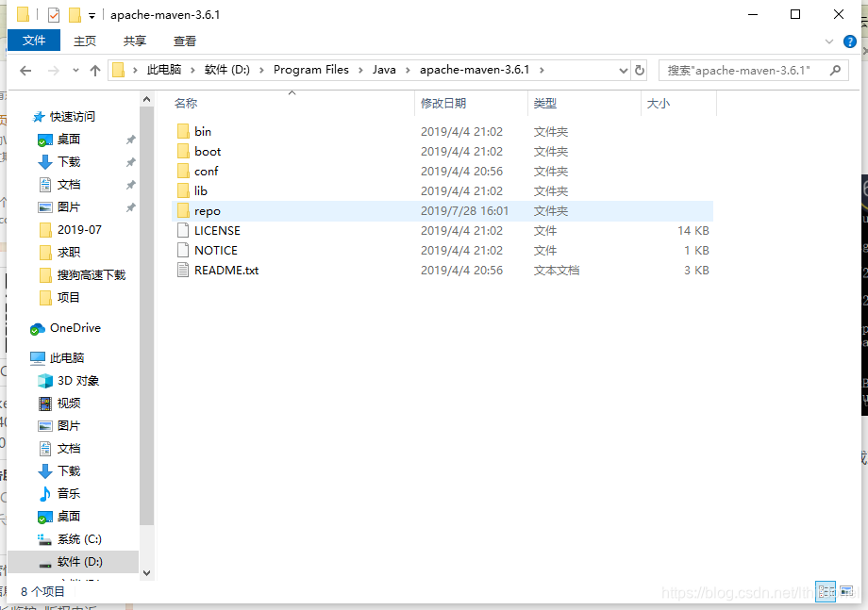
Task: Select the lib folder icon
Action: [x=183, y=191]
